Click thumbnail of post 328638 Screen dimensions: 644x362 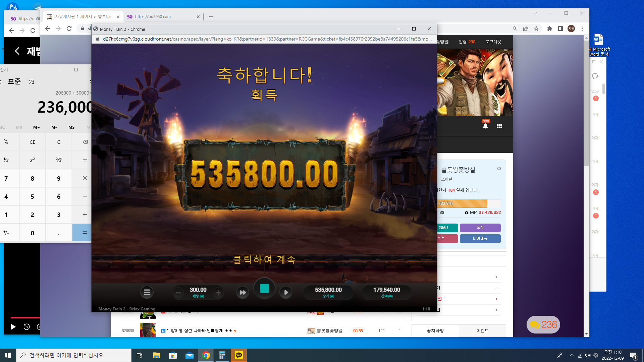click(148, 330)
